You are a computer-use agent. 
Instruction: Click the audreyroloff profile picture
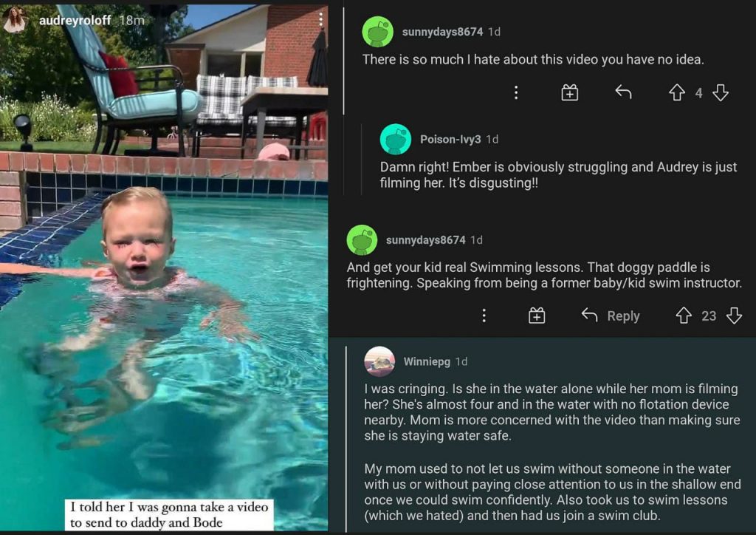(14, 20)
